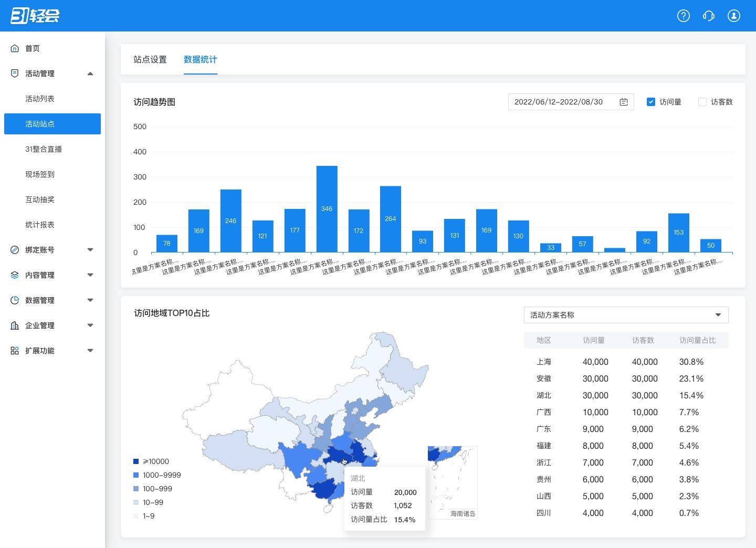Open the 活动方案名称 dropdown
The height and width of the screenshot is (548, 756).
626,315
